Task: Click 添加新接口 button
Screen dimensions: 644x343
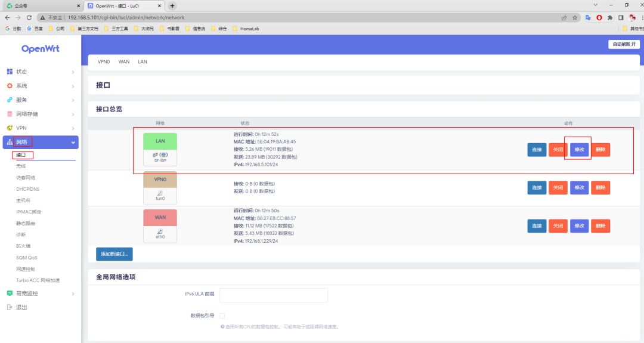Action: pos(114,254)
